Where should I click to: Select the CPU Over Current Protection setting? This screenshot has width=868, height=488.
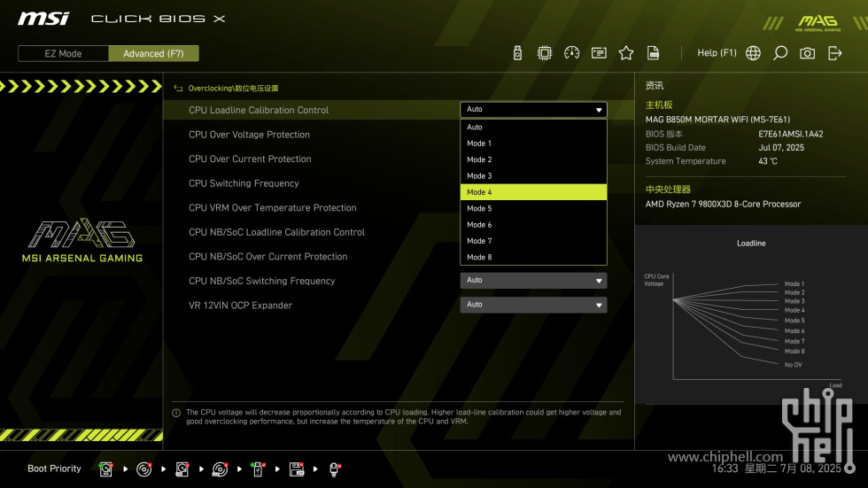[250, 159]
